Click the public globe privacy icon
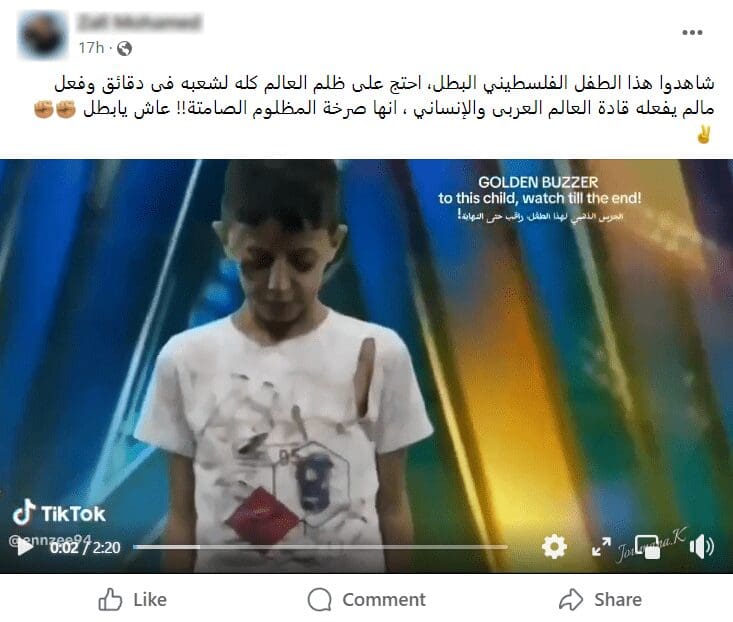This screenshot has width=733, height=622. (124, 48)
